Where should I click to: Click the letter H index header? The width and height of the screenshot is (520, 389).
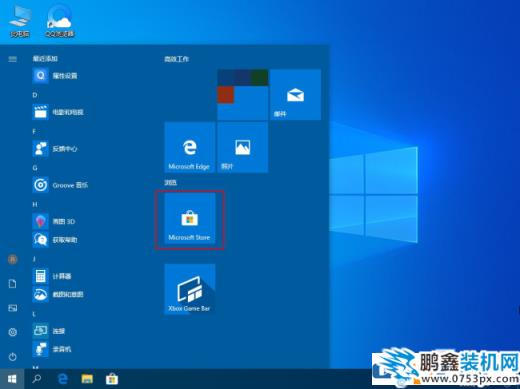35,204
